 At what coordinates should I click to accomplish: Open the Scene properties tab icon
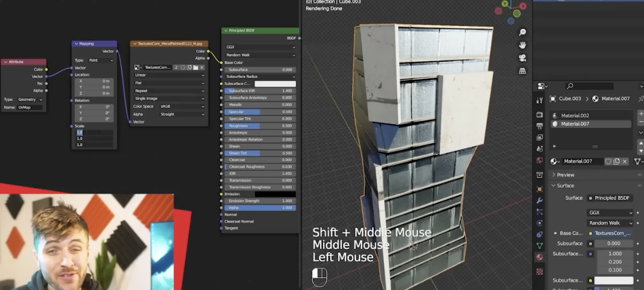(540, 149)
